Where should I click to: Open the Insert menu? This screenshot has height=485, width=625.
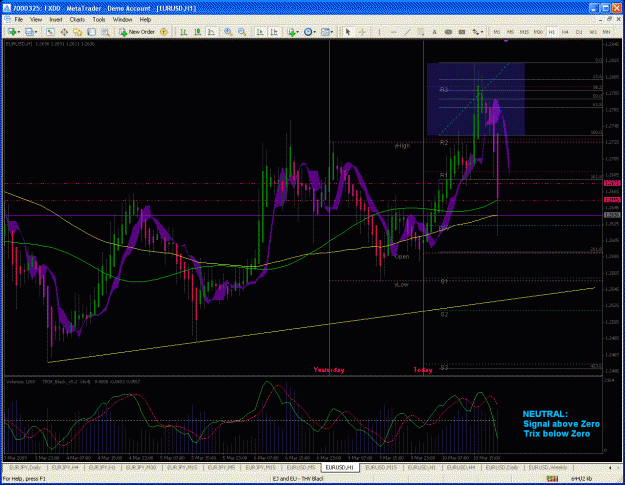(x=56, y=19)
